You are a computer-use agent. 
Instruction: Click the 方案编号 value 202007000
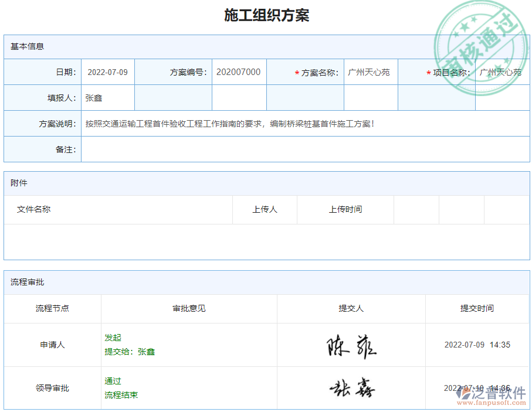[x=239, y=71]
